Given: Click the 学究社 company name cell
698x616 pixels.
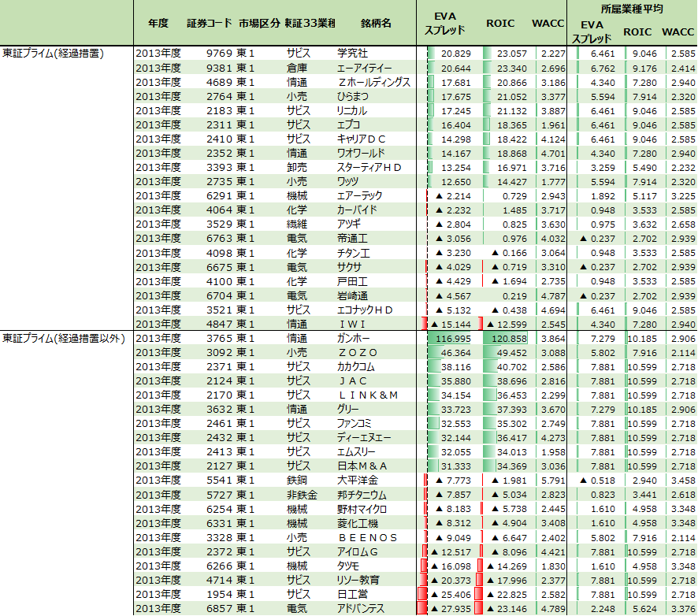Looking at the screenshot, I should tap(352, 54).
